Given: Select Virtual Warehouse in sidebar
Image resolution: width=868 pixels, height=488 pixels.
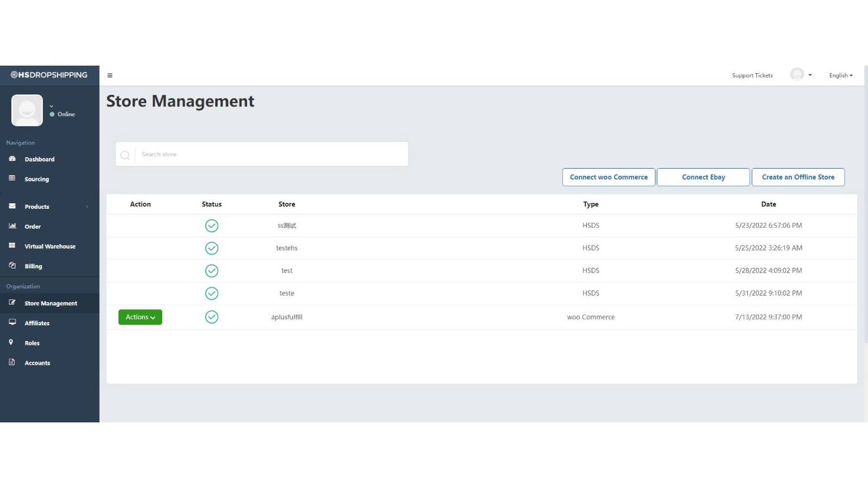Looking at the screenshot, I should coord(50,246).
